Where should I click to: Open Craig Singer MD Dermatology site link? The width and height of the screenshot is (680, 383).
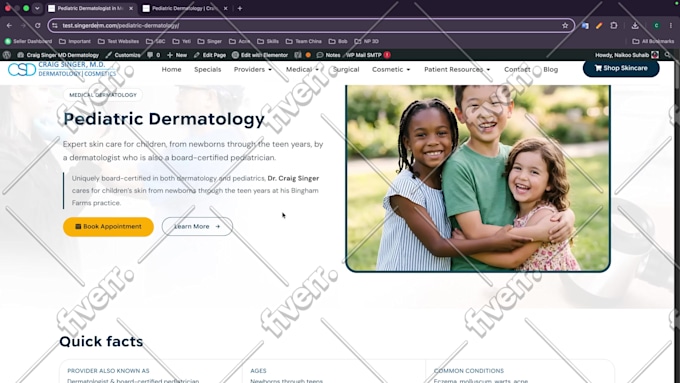tap(58, 55)
